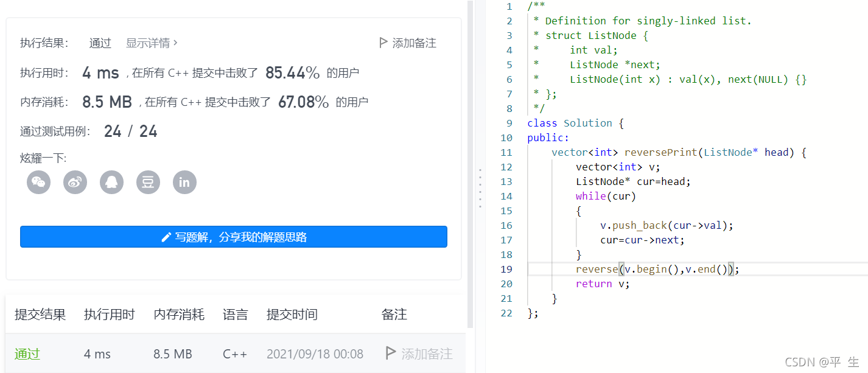Expand 显示详情 details link
This screenshot has height=373, width=868.
click(x=152, y=43)
